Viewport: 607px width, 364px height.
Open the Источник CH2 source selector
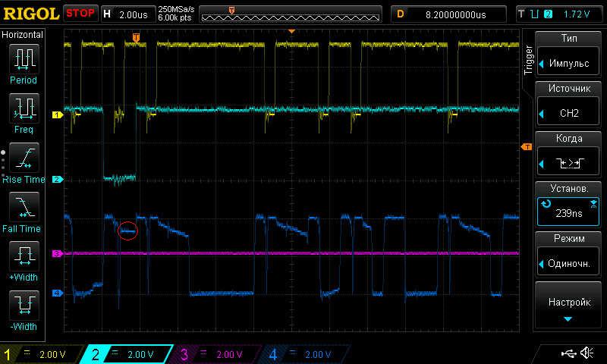[x=569, y=105]
